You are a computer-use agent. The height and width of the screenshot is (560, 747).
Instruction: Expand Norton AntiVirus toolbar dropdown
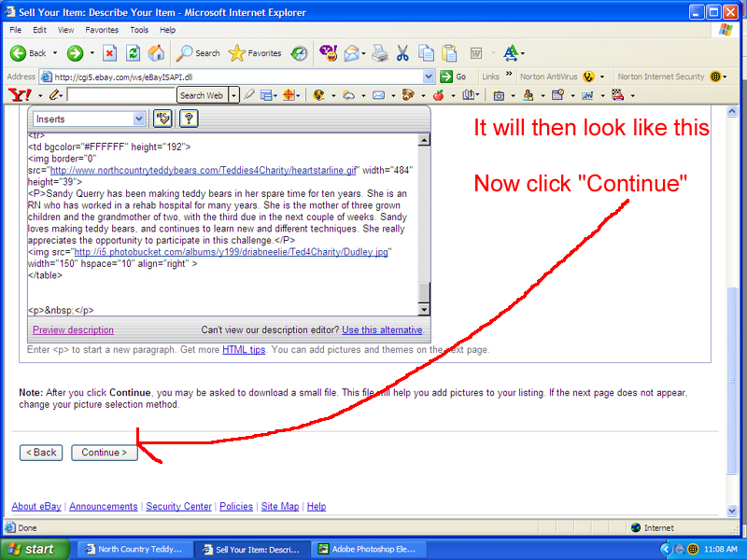pos(602,77)
